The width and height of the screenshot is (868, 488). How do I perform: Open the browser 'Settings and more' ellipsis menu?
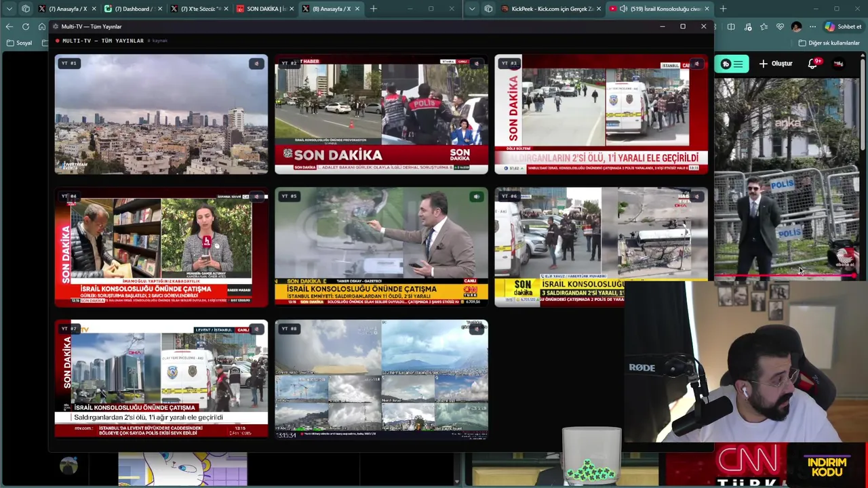[813, 26]
